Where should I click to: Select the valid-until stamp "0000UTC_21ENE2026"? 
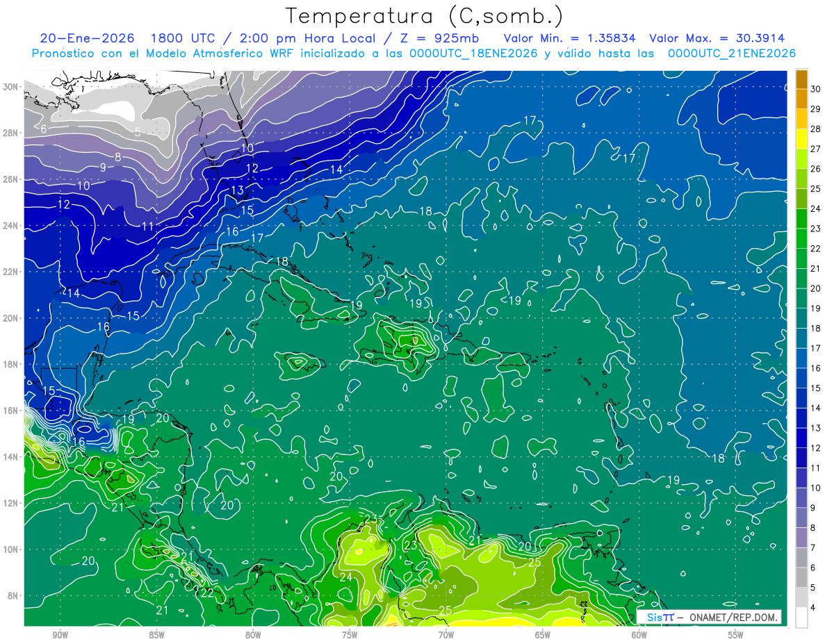coord(731,53)
